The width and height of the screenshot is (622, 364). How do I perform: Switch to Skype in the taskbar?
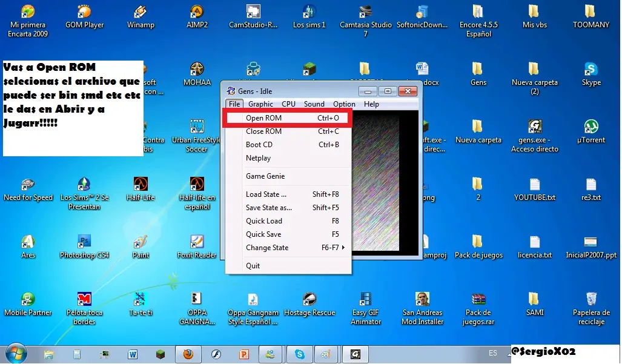point(300,354)
